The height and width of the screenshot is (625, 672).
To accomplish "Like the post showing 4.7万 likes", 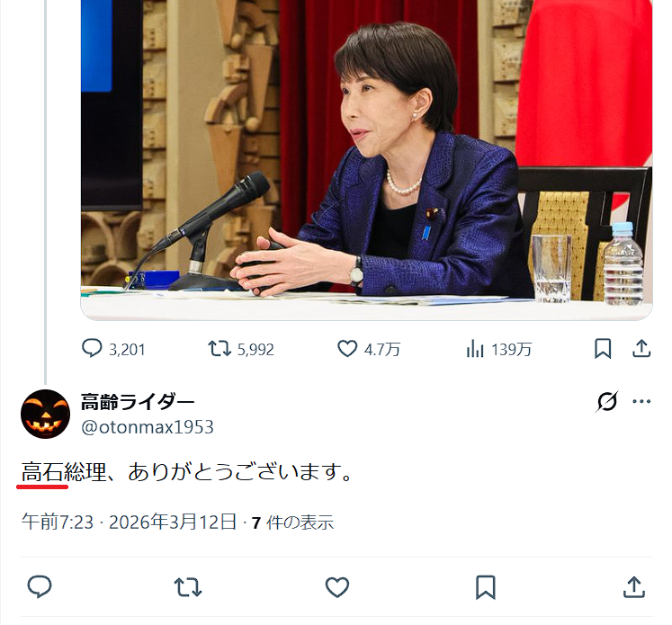I will coord(369,349).
